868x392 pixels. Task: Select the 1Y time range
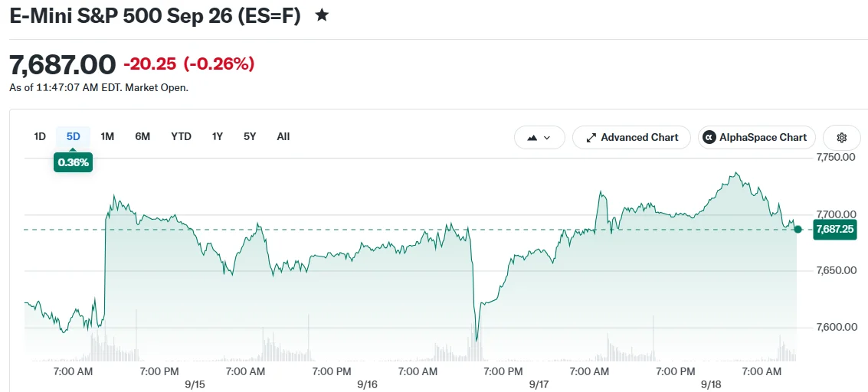217,136
